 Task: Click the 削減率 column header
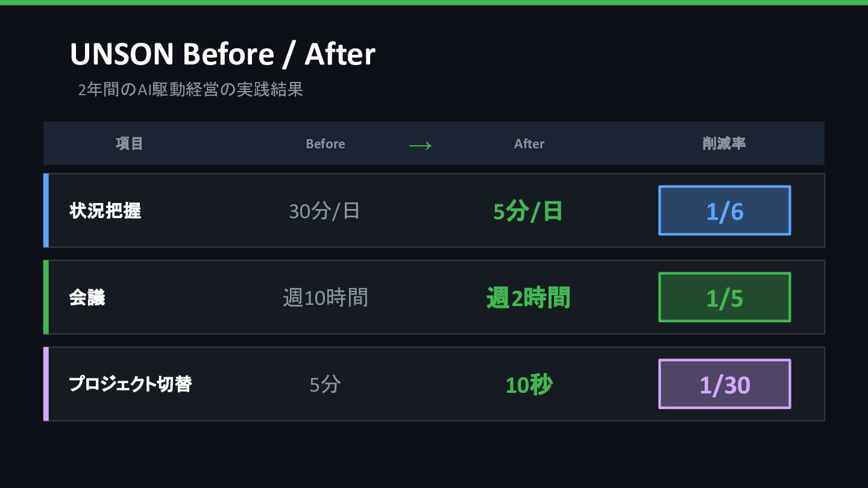(x=725, y=143)
